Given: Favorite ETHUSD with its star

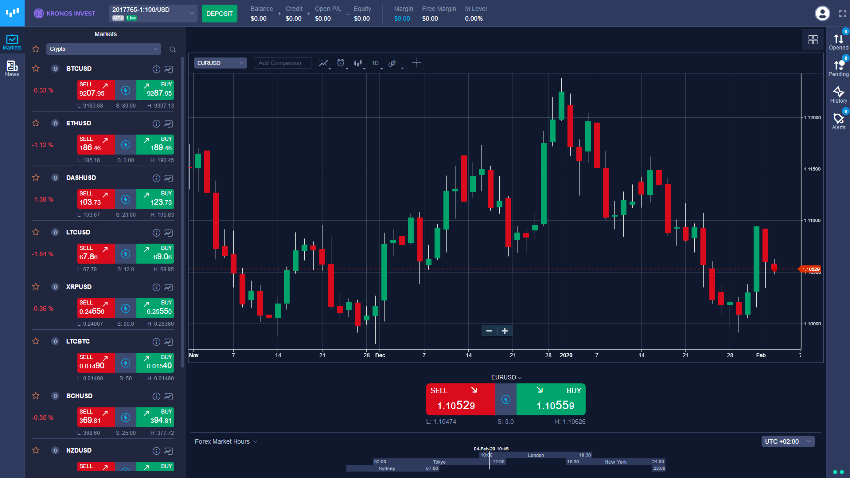Looking at the screenshot, I should 36,123.
